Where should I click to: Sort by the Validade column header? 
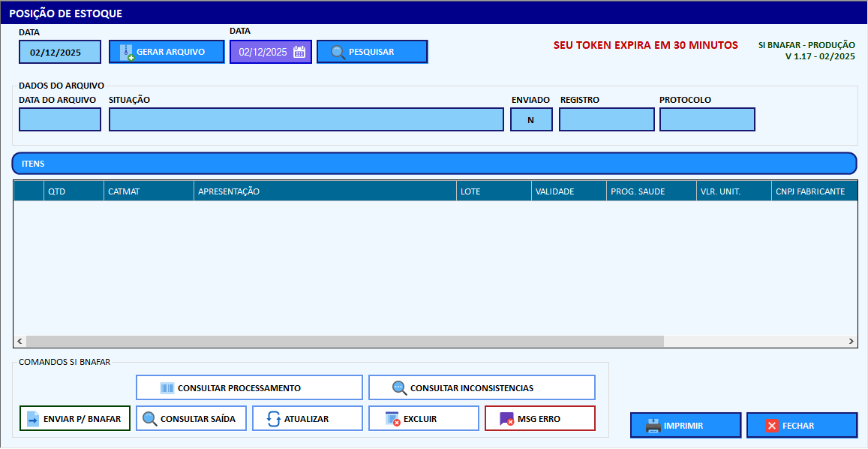554,191
